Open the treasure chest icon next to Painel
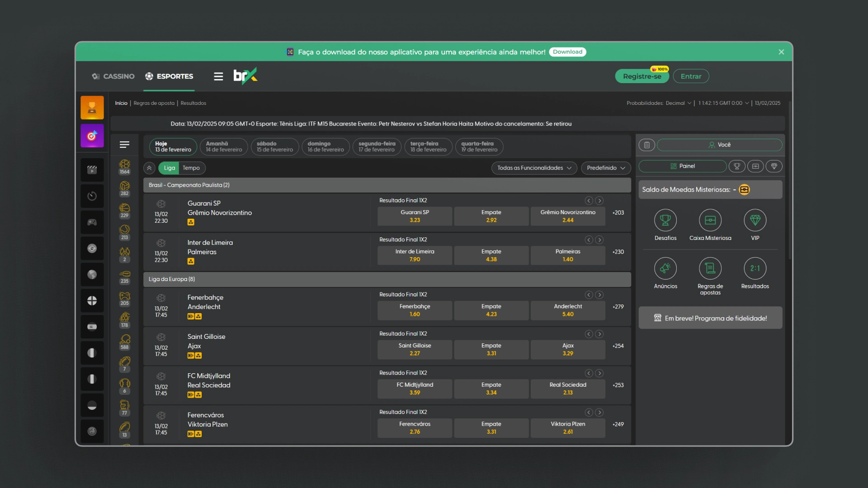Viewport: 868px width, 488px height. click(755, 166)
